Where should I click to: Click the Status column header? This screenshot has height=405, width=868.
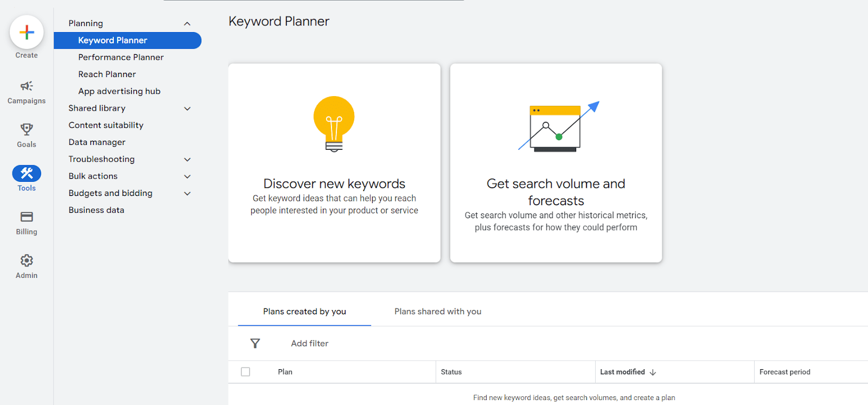[451, 372]
